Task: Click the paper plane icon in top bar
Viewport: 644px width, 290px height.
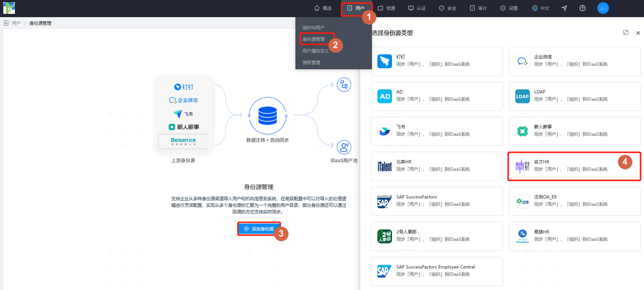Action: [x=564, y=8]
